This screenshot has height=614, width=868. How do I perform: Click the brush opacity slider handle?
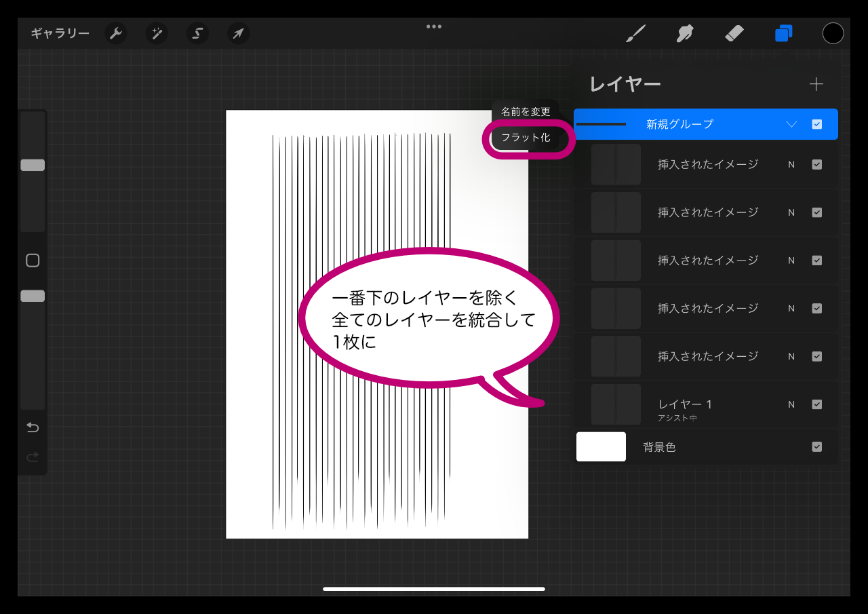pyautogui.click(x=33, y=296)
